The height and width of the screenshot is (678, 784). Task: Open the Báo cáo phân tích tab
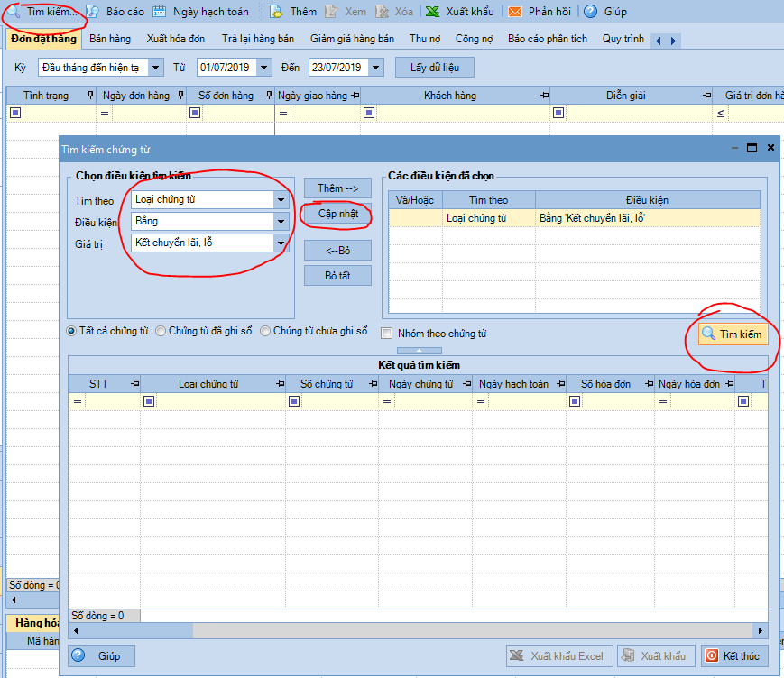pos(548,39)
